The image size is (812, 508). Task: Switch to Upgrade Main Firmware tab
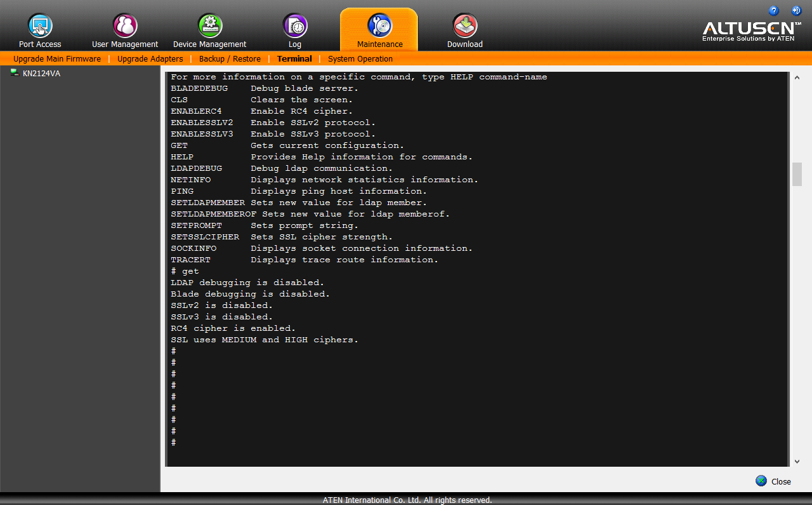coord(57,59)
